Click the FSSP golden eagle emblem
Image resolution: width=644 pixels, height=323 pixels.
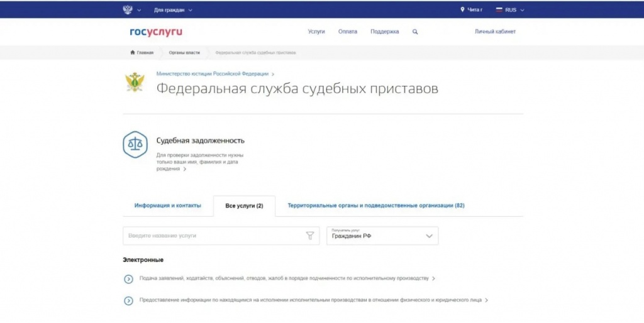[135, 82]
